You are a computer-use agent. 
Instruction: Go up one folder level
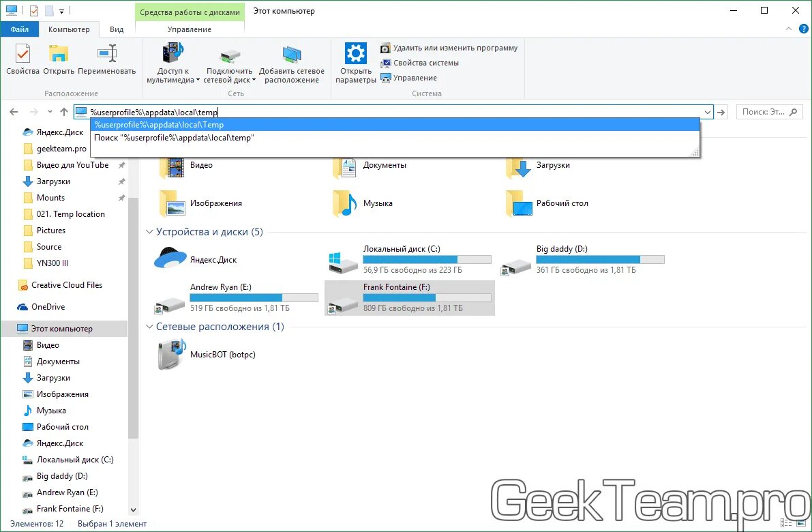click(63, 112)
